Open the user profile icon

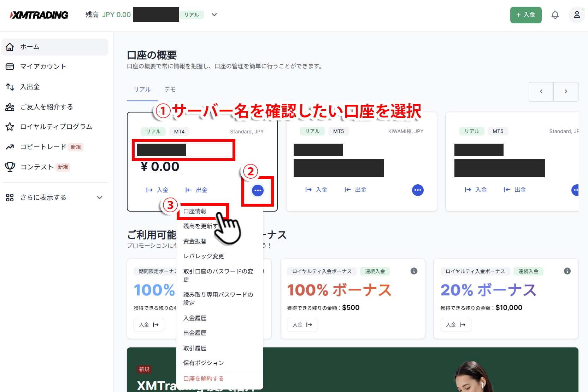point(577,15)
